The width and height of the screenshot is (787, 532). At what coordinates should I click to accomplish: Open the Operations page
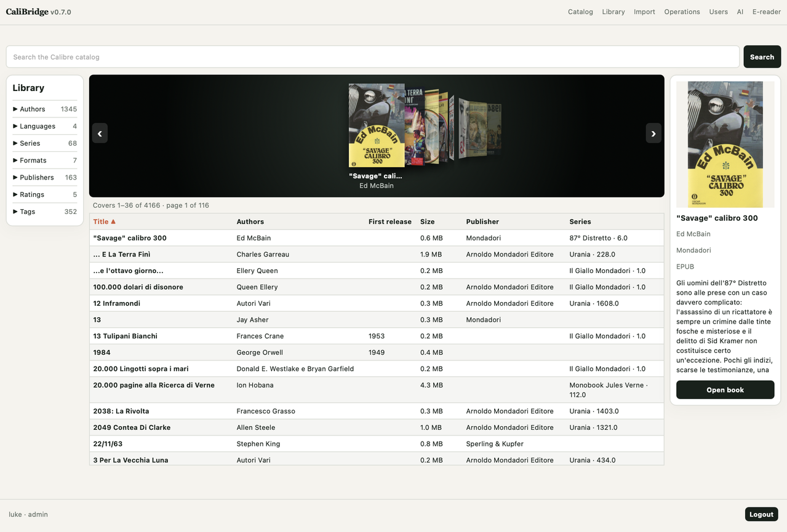(x=682, y=12)
